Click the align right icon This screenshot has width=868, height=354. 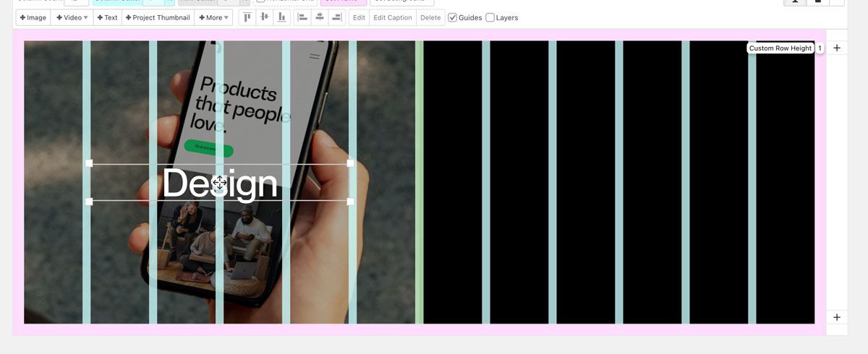(x=336, y=17)
